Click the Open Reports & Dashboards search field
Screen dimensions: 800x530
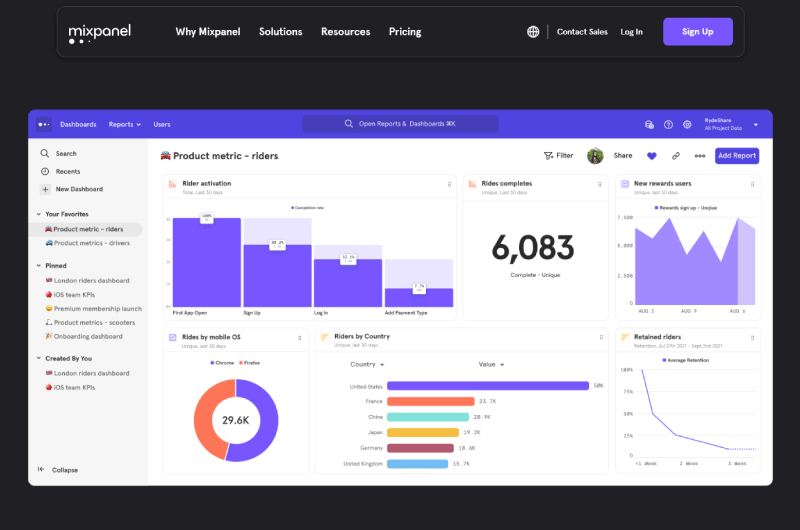400,124
